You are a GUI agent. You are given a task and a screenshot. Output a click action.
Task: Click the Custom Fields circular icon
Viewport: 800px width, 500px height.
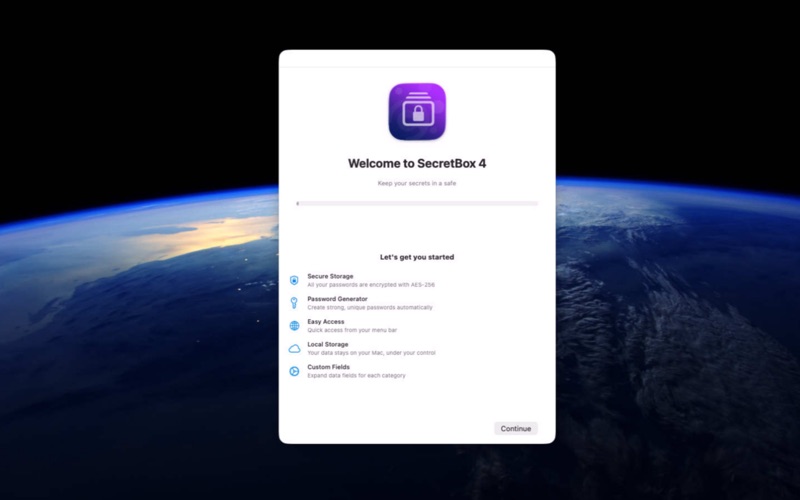tap(294, 371)
